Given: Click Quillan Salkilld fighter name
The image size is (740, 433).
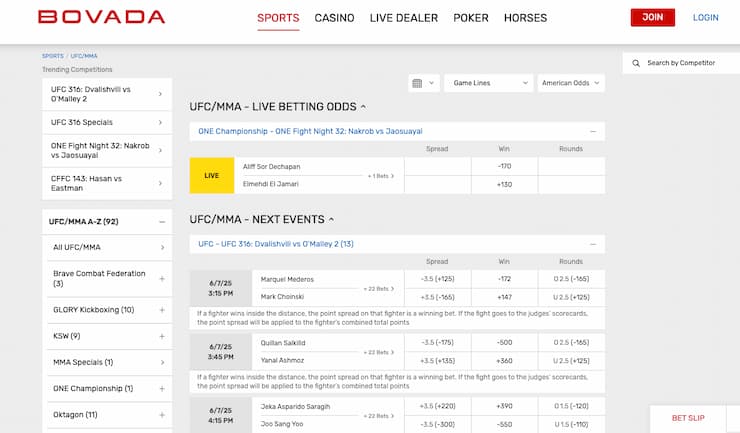Looking at the screenshot, I should pos(283,343).
